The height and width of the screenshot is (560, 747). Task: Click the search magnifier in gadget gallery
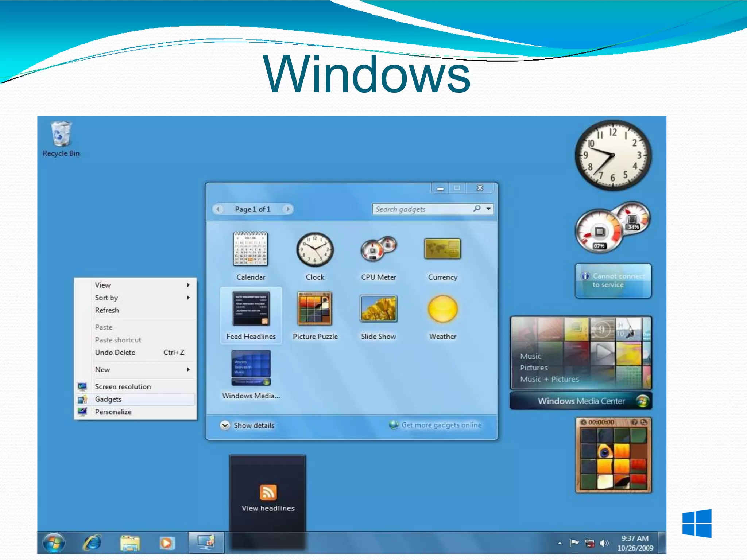[x=477, y=209]
